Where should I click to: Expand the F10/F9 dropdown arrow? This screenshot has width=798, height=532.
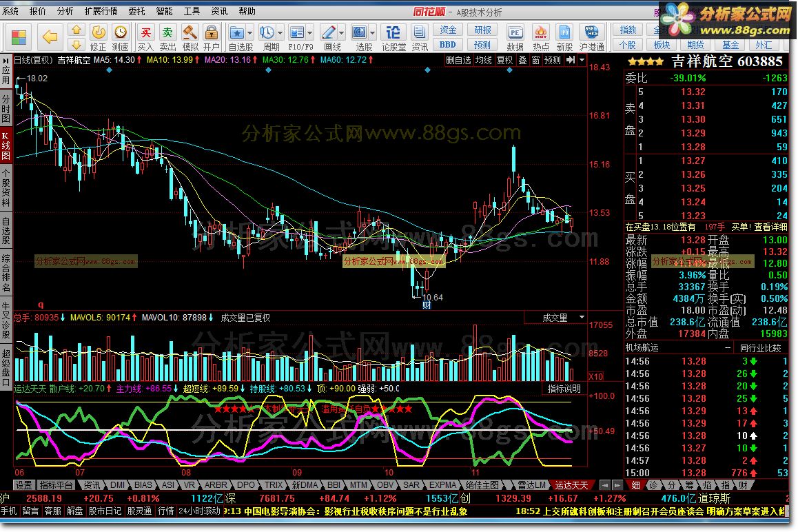pyautogui.click(x=310, y=33)
